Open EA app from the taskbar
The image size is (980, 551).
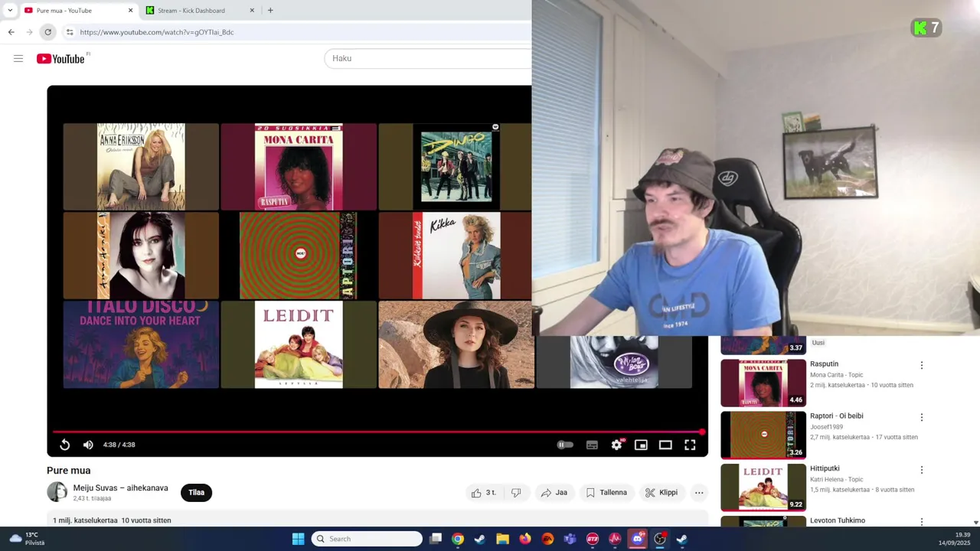(547, 539)
